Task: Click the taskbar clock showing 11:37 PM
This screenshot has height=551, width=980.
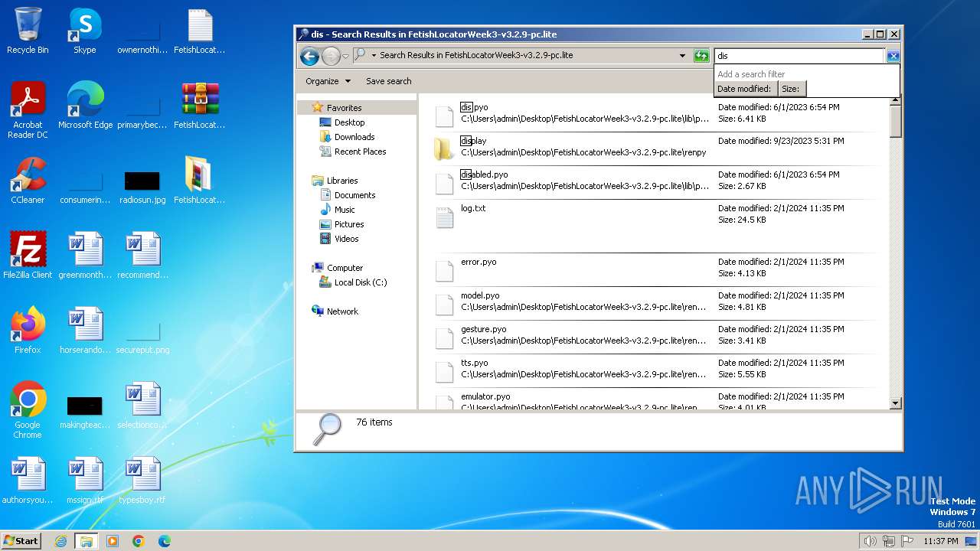Action: click(941, 541)
